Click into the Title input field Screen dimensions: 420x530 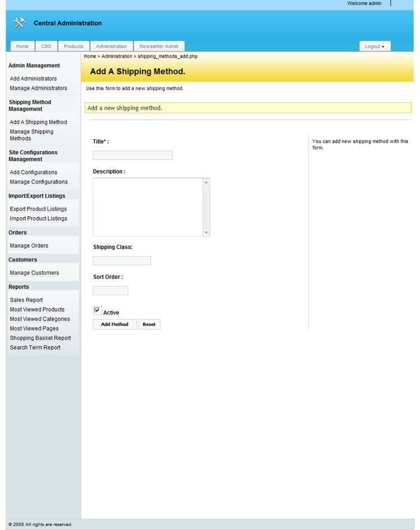133,155
